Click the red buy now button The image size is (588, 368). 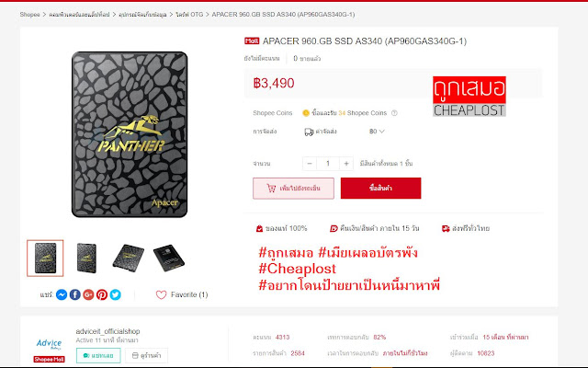(380, 188)
